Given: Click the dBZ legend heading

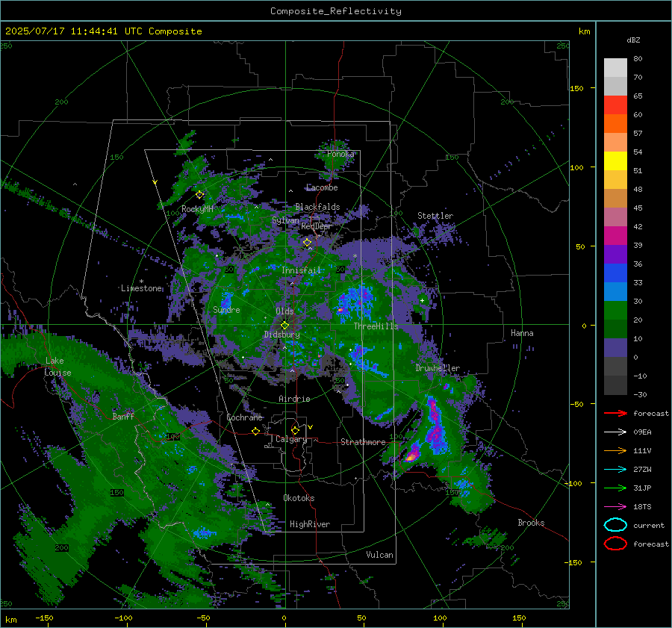Looking at the screenshot, I should pos(633,40).
